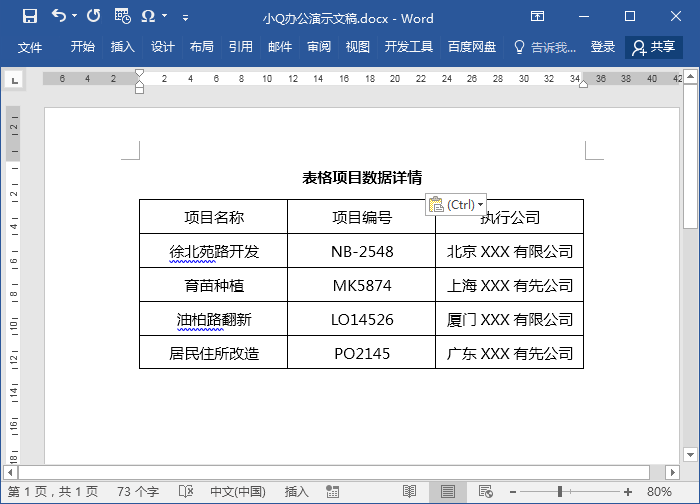Switch to the 审阅 tab
Viewport: 700px width, 504px height.
pos(319,47)
